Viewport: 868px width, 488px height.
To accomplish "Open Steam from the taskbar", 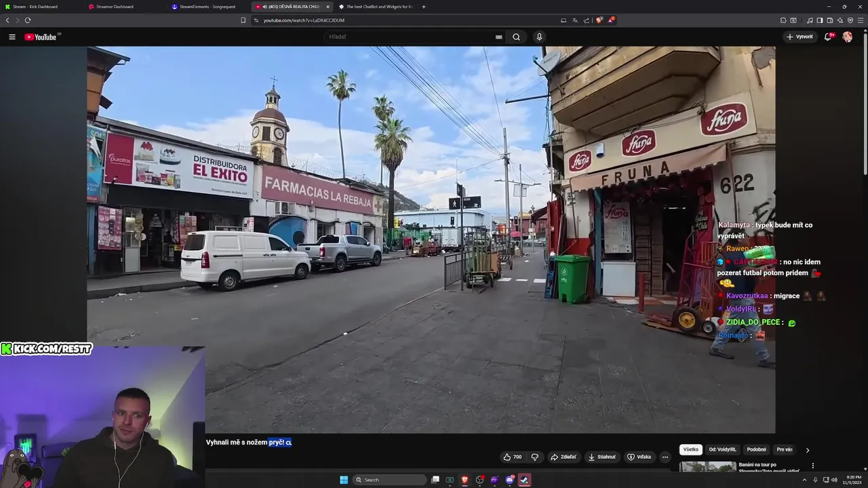I will click(524, 480).
